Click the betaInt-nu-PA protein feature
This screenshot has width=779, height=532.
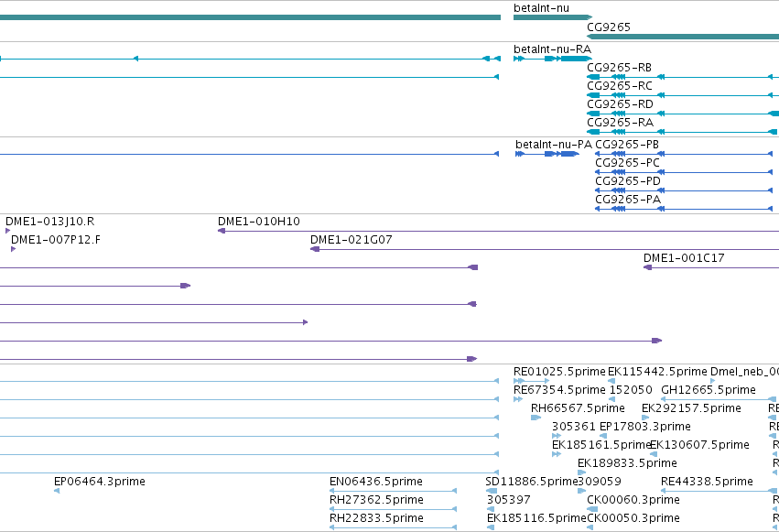[x=547, y=154]
